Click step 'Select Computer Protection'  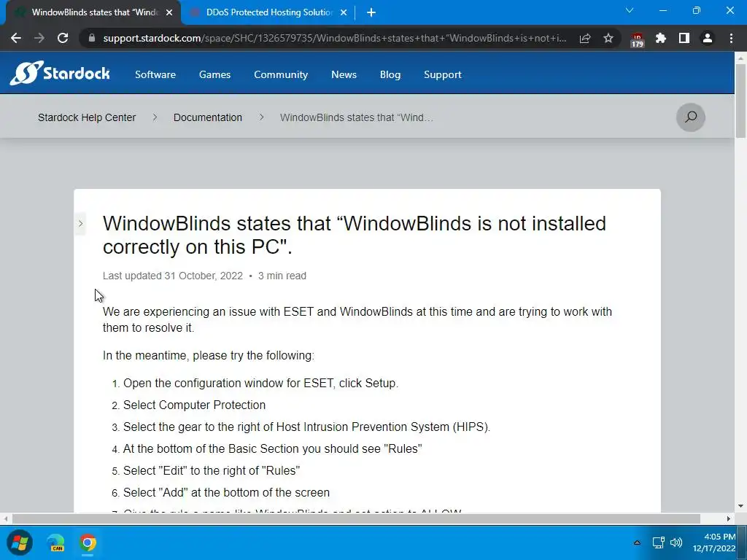194,405
